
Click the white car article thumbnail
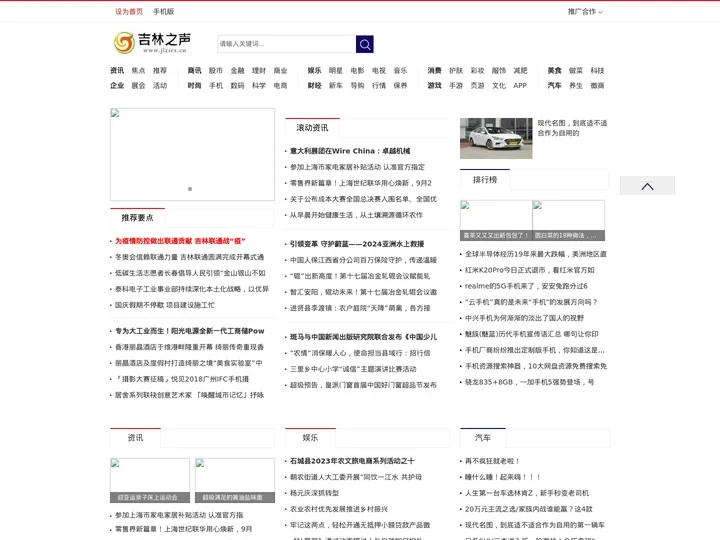[x=496, y=138]
